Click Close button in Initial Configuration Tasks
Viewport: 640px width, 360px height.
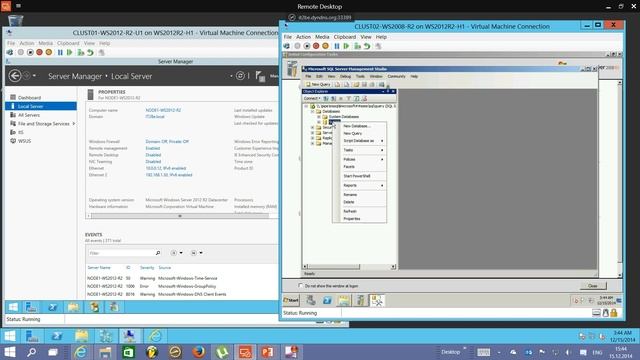(x=593, y=286)
